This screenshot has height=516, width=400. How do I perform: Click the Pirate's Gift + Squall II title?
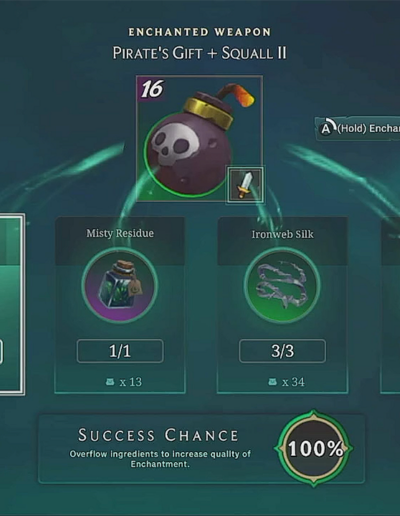coord(199,53)
